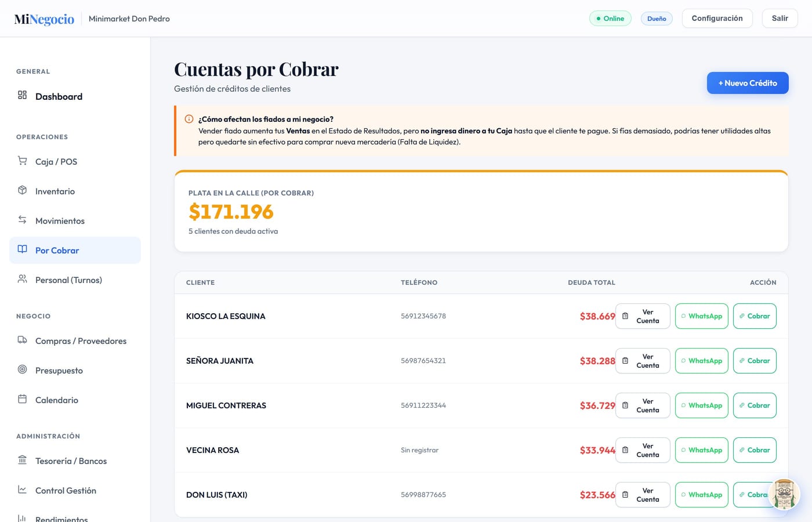Click the $171.196 total amount
Viewport: 812px width, 522px height.
tap(231, 212)
